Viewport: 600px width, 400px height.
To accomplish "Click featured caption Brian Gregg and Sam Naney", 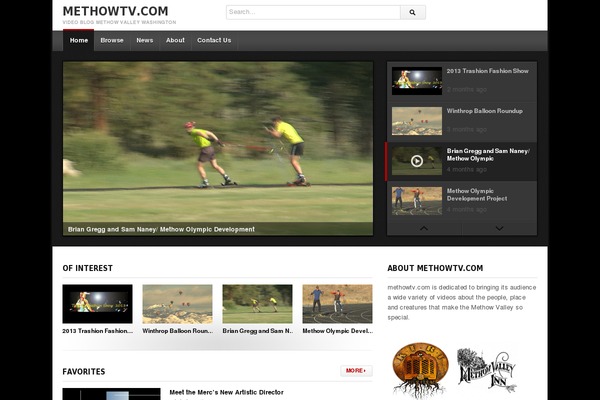I will point(161,229).
